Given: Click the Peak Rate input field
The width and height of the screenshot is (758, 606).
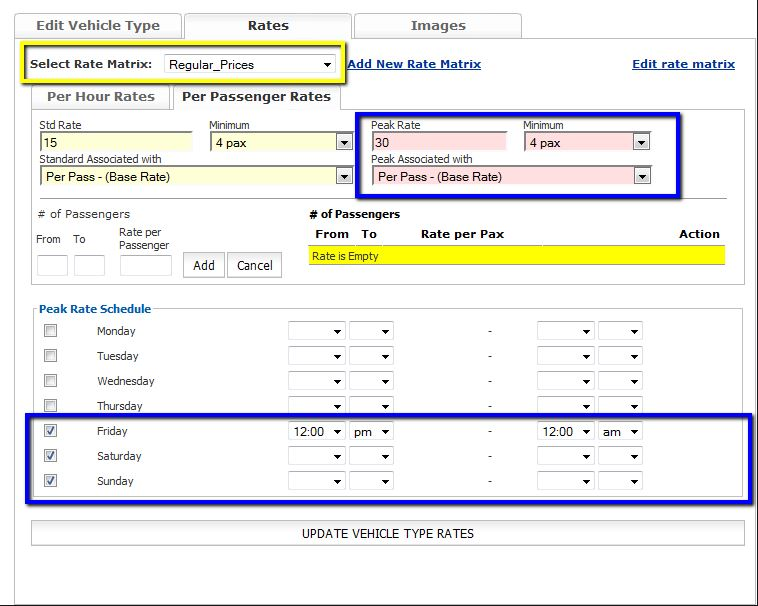Looking at the screenshot, I should (x=438, y=143).
